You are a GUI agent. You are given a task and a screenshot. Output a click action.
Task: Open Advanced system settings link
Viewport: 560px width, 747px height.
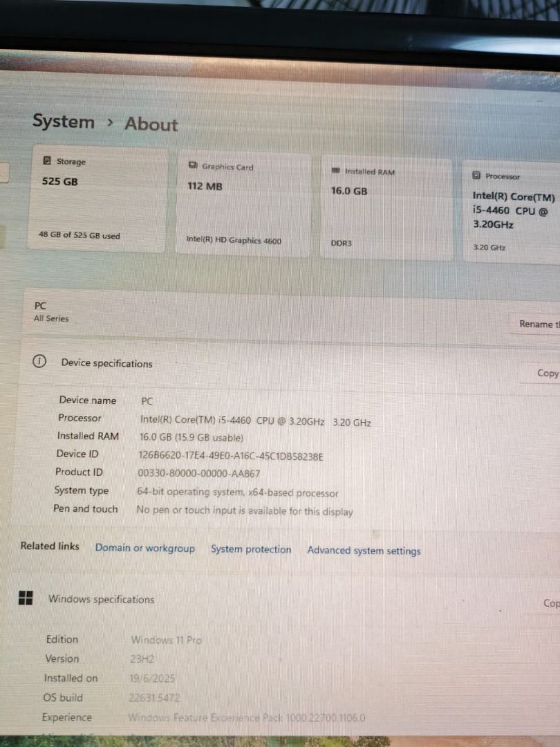point(364,551)
